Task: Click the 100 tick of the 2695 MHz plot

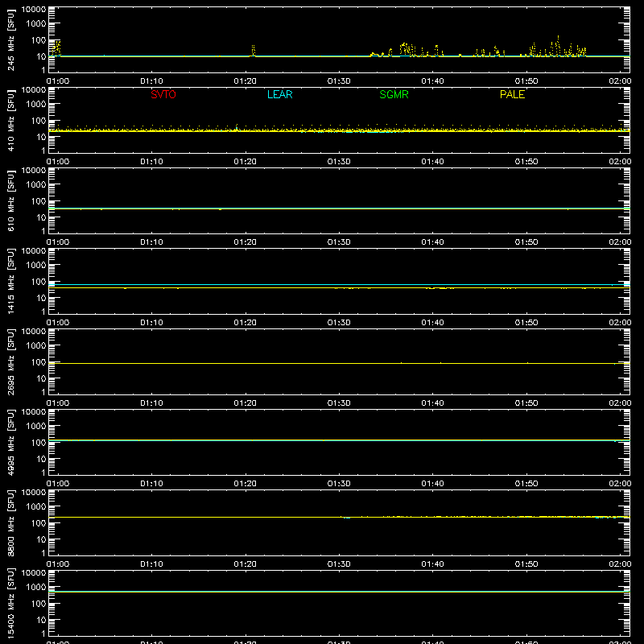Action: point(39,362)
